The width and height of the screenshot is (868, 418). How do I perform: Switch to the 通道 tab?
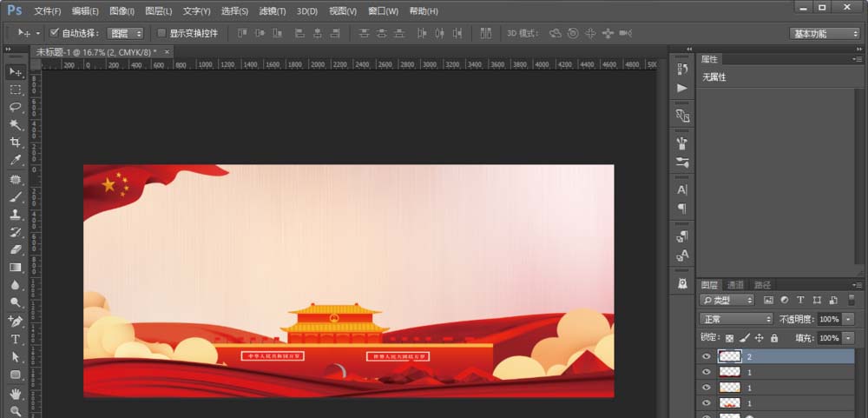coord(735,285)
